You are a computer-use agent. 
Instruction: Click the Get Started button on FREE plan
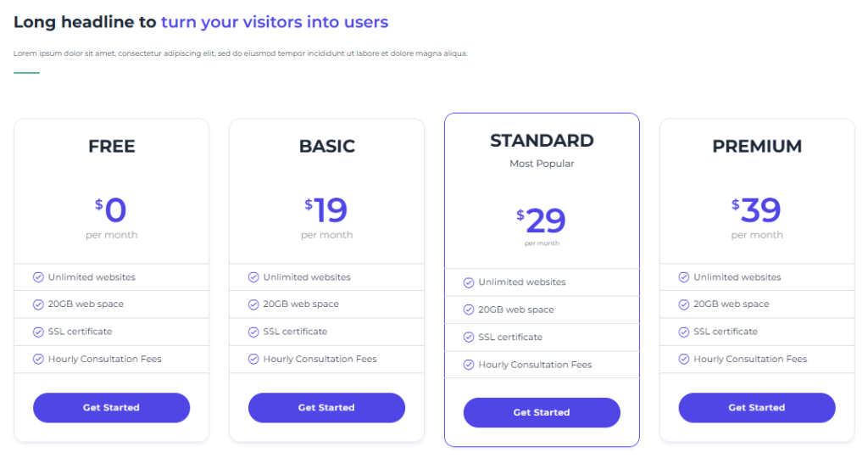pyautogui.click(x=111, y=408)
